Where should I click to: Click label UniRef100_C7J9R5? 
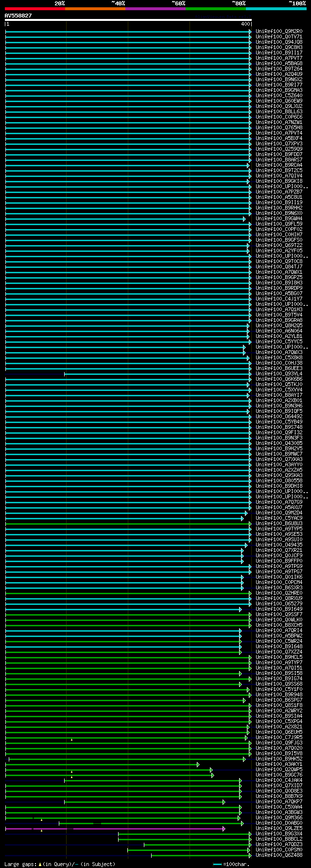pos(279,737)
